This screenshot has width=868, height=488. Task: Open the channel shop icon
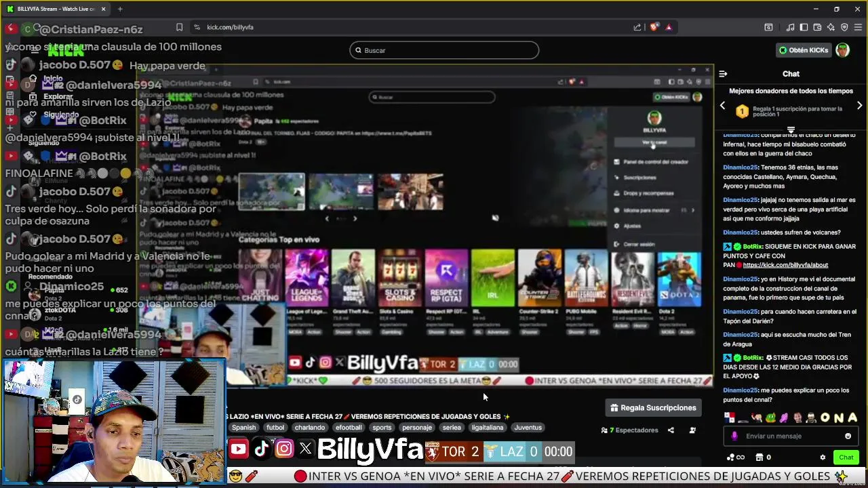(x=759, y=457)
